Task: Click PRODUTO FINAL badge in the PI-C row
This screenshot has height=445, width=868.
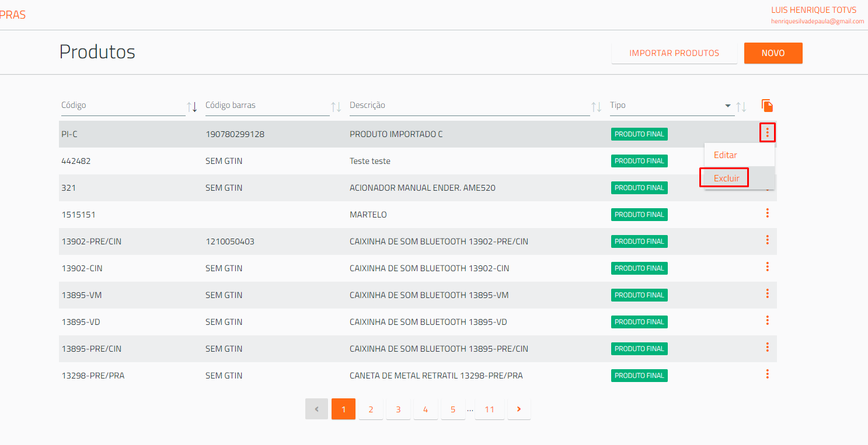Action: (639, 134)
